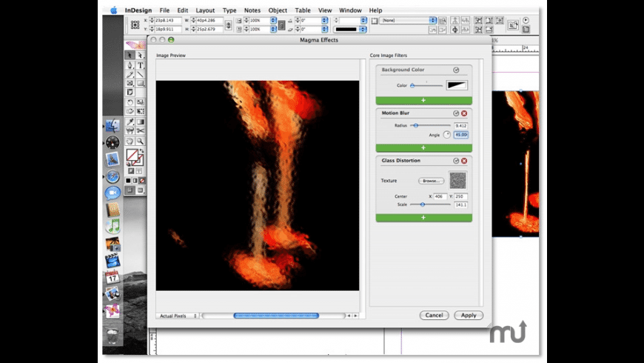Open the Layout menu
644x363 pixels.
click(205, 10)
